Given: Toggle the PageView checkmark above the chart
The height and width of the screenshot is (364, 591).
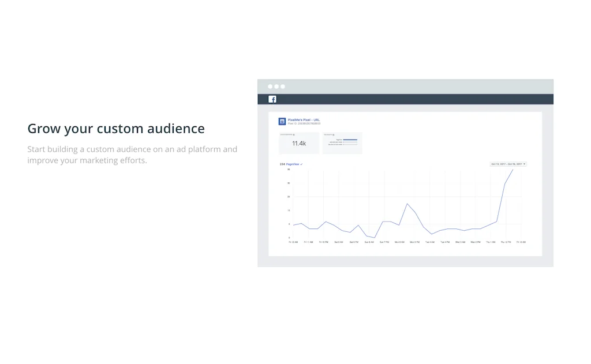Looking at the screenshot, I should coord(301,164).
